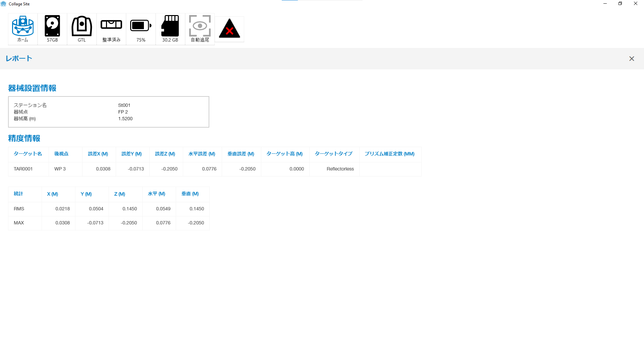Click the 30.2 GB SD card icon
This screenshot has height=347, width=644.
tap(170, 29)
